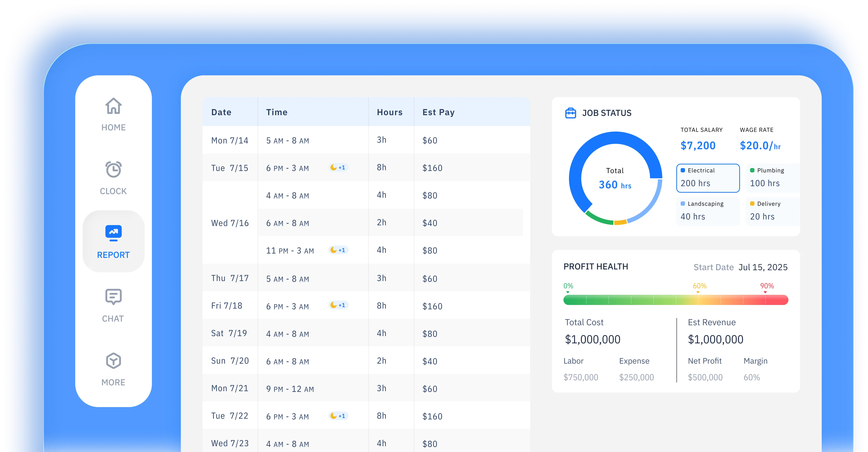The image size is (868, 452).
Task: Select HOME in the navigation sidebar
Action: click(113, 127)
